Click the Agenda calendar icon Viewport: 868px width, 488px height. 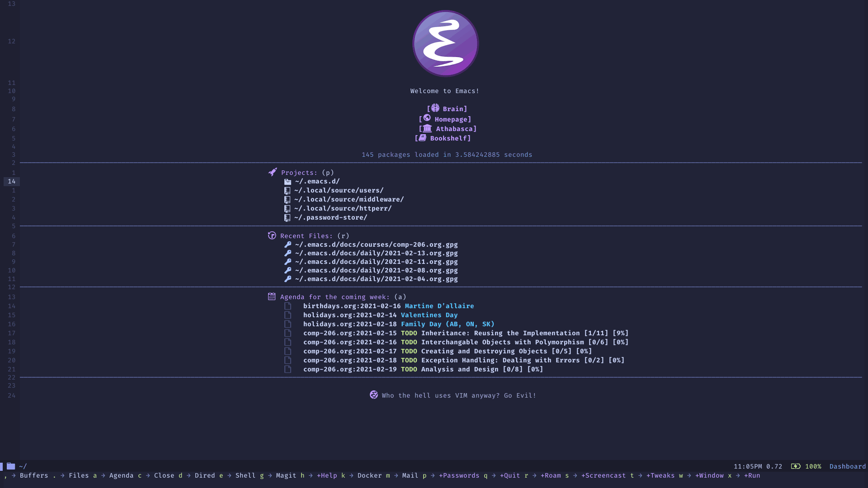coord(271,297)
